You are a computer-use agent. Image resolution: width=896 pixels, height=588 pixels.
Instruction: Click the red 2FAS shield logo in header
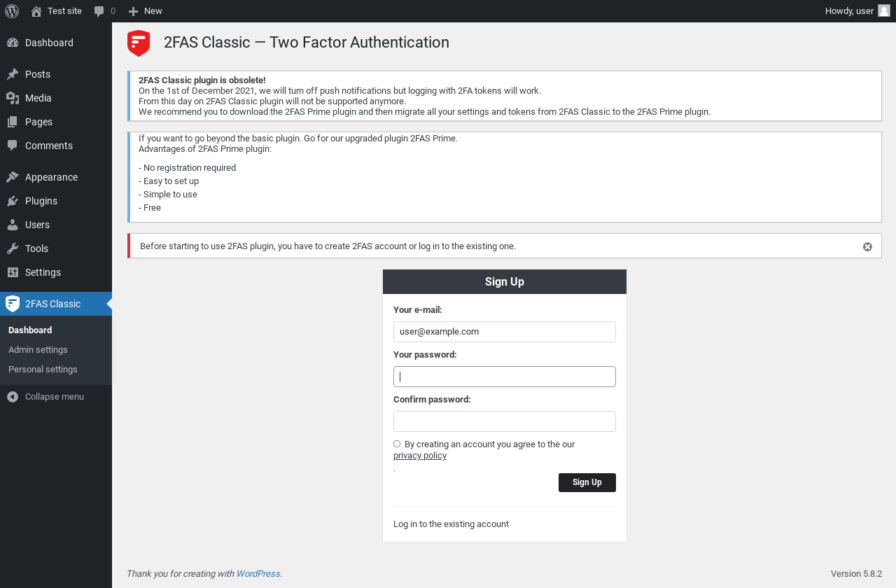(x=139, y=43)
